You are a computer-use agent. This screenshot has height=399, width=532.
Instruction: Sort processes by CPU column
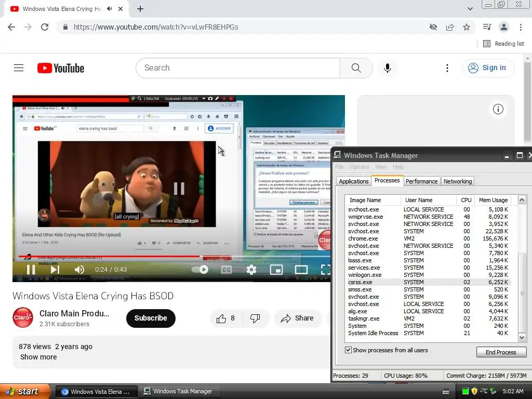tap(466, 200)
